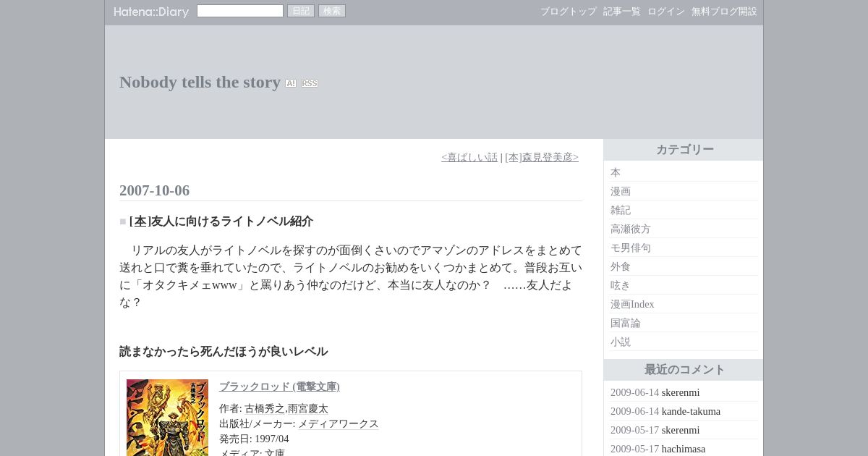Viewport: 868px width, 456px height.
Task: Click the square bullet icon before the entry title
Action: 123,221
